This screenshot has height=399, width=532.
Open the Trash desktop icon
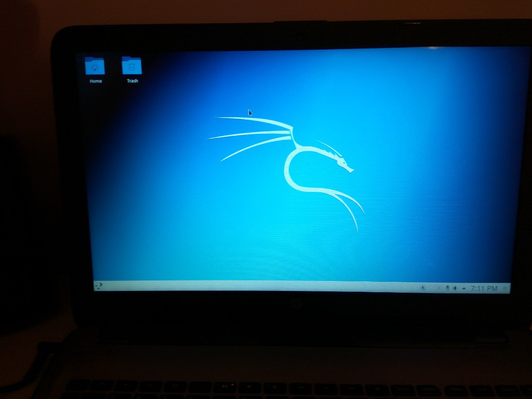[x=132, y=66]
